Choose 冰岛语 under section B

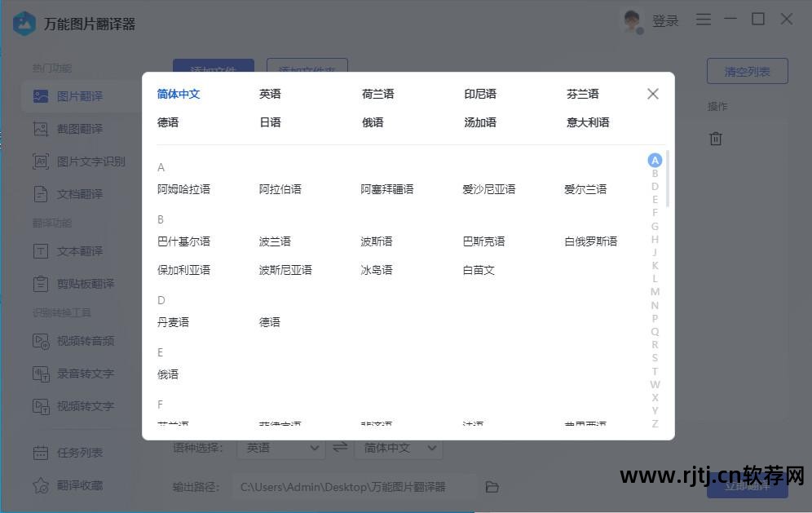377,270
